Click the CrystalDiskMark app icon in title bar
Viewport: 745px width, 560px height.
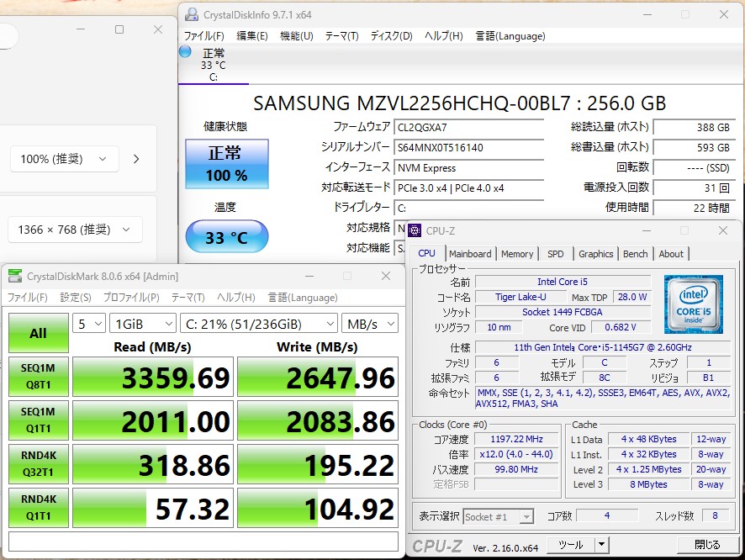click(15, 276)
